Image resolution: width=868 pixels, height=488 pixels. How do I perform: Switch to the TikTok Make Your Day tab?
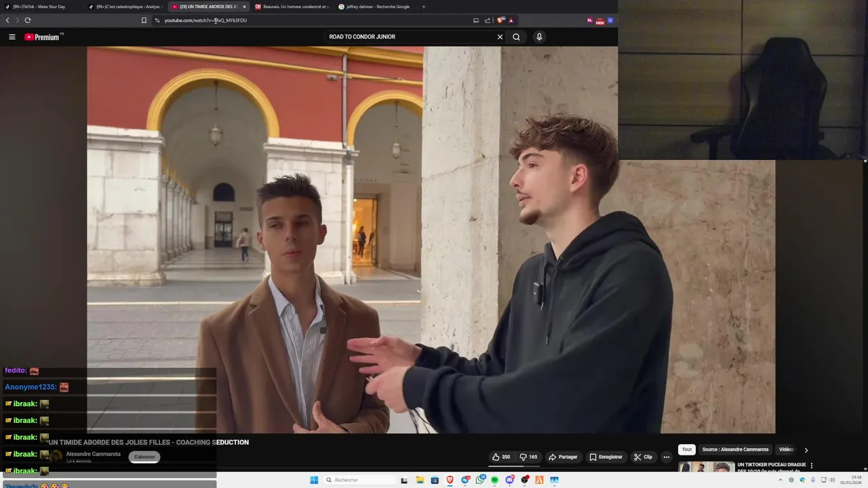pyautogui.click(x=41, y=7)
